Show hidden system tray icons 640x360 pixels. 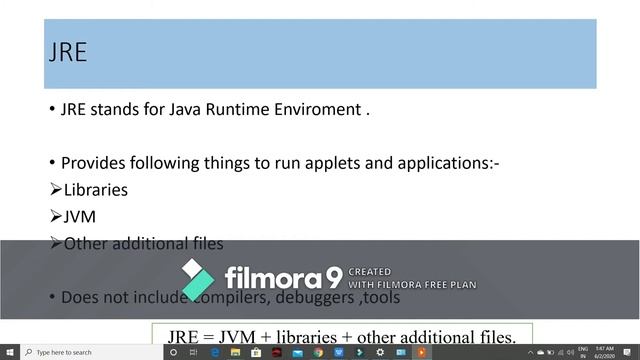point(530,353)
